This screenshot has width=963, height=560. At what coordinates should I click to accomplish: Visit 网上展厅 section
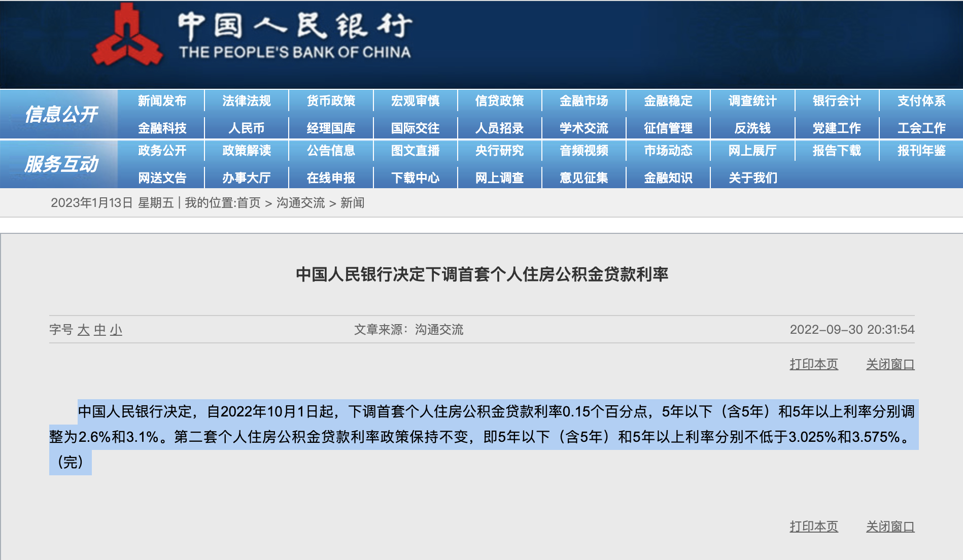(752, 151)
